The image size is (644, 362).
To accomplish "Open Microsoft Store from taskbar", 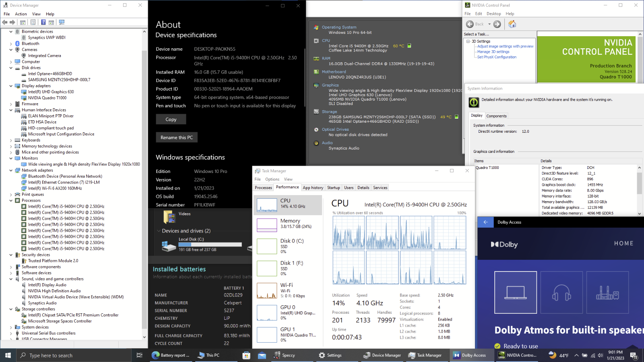I will pyautogui.click(x=246, y=355).
